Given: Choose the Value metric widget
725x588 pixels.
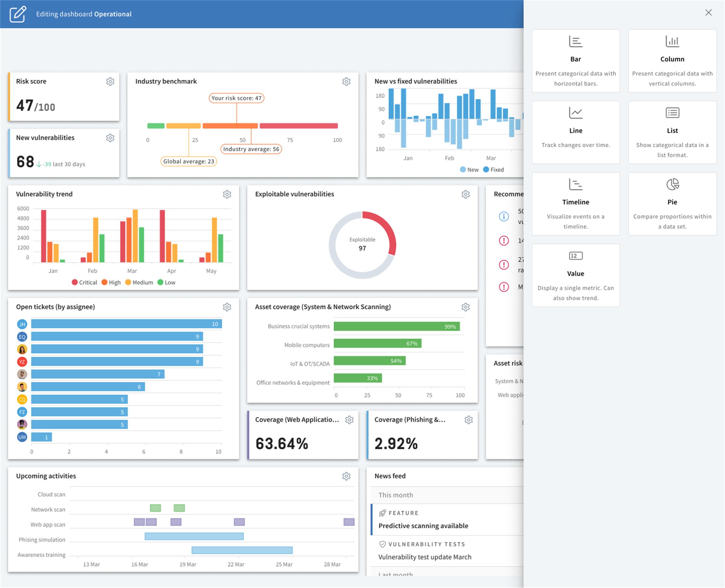Looking at the screenshot, I should pyautogui.click(x=576, y=275).
